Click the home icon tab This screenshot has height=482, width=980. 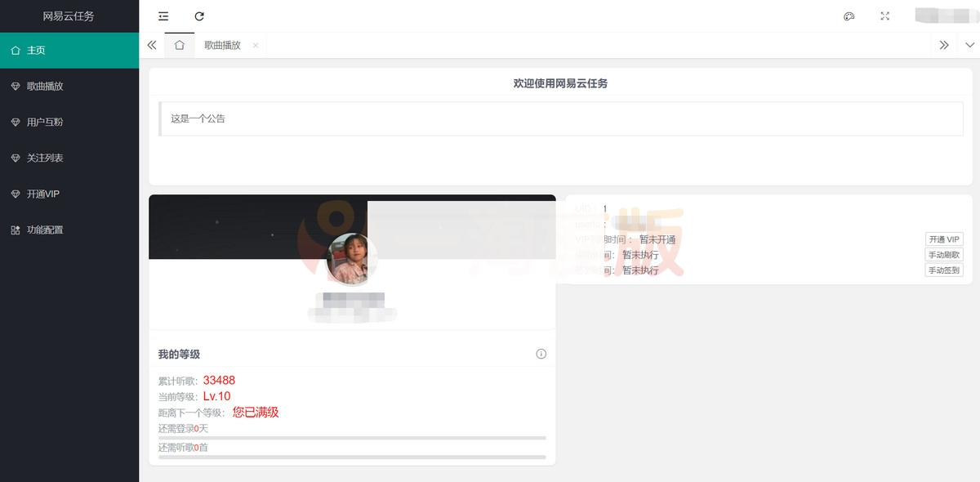coord(179,46)
